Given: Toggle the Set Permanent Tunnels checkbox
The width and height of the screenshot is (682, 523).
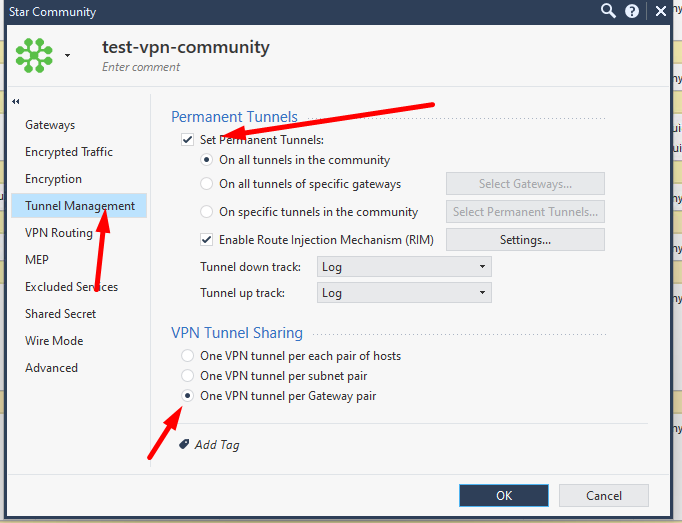Looking at the screenshot, I should (x=187, y=140).
